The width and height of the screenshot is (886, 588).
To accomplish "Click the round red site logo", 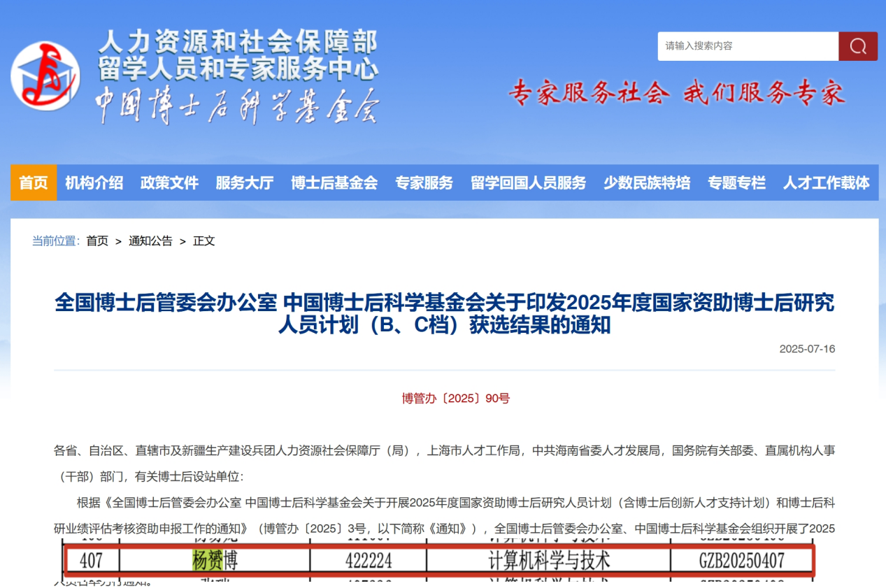I will [x=45, y=76].
